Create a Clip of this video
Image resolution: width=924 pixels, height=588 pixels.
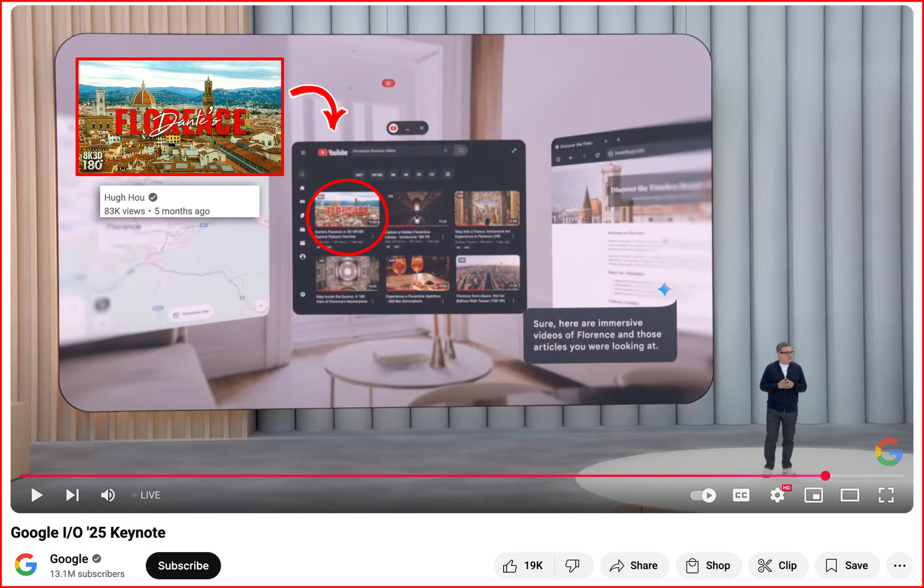click(778, 565)
